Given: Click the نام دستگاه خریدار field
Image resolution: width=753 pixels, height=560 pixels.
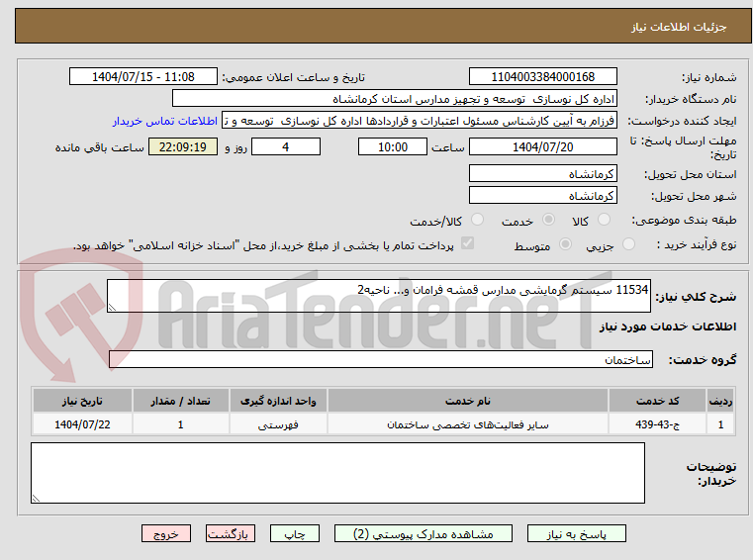Looking at the screenshot, I should [394, 99].
